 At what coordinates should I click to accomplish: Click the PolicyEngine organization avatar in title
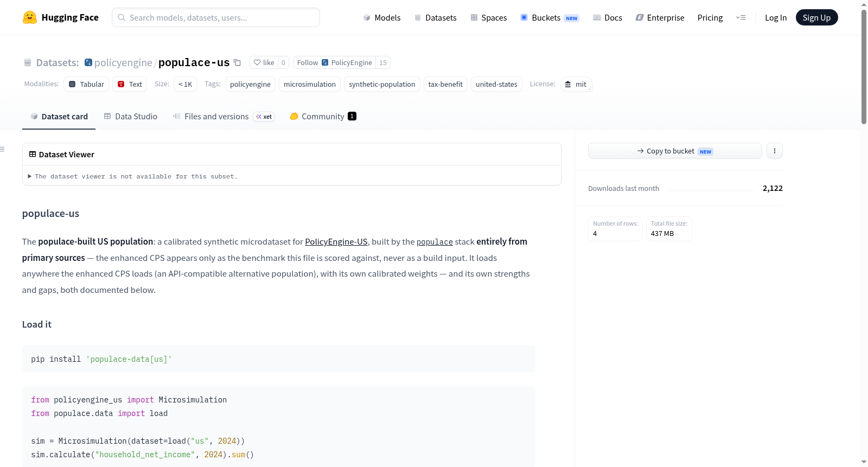(x=88, y=62)
